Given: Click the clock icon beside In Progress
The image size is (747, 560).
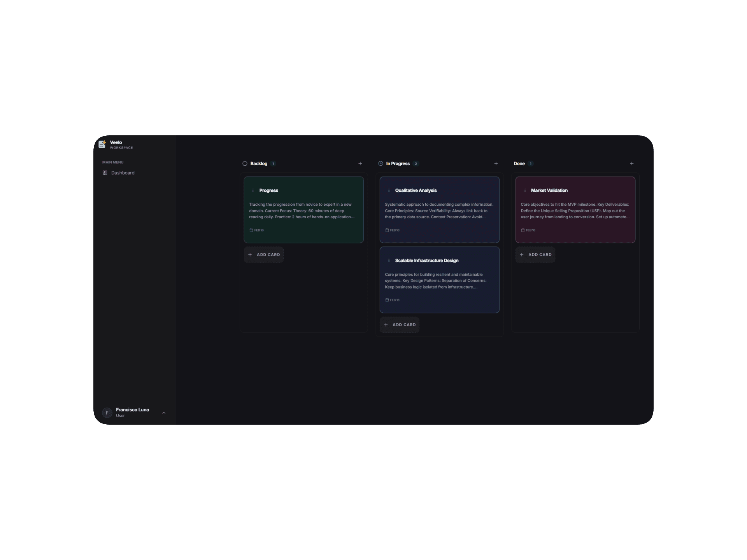Looking at the screenshot, I should pos(380,164).
